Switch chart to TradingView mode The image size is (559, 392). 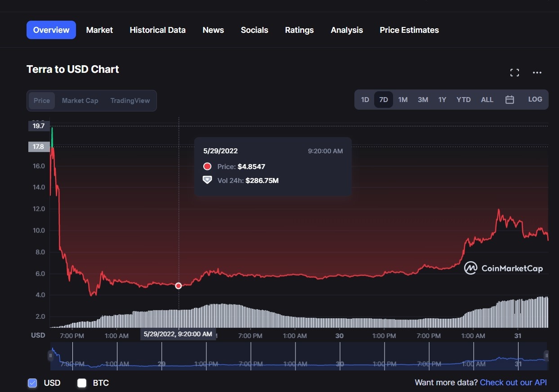[130, 101]
